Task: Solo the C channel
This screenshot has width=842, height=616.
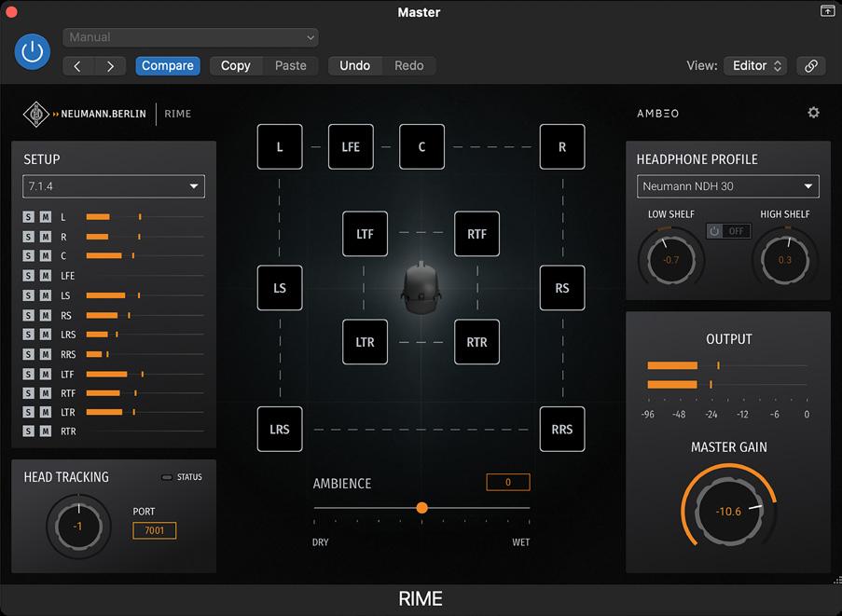Action: (29, 256)
